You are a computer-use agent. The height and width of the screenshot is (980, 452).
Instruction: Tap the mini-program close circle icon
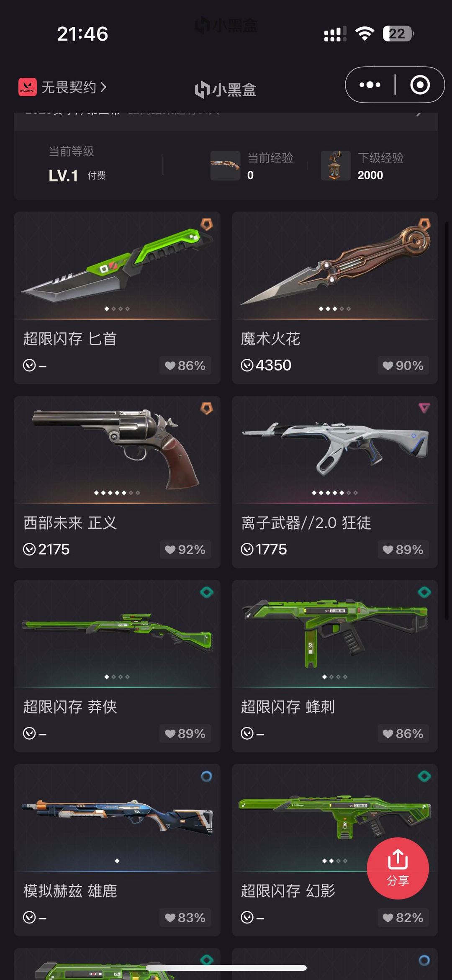click(420, 85)
